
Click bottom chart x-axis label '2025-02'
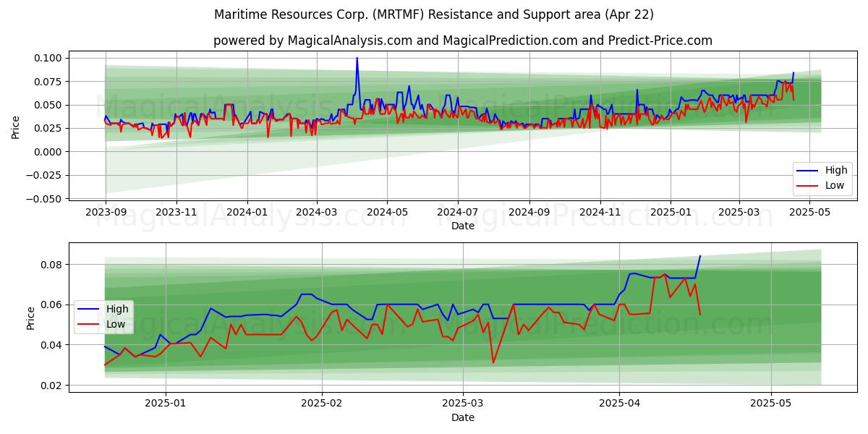click(x=321, y=404)
